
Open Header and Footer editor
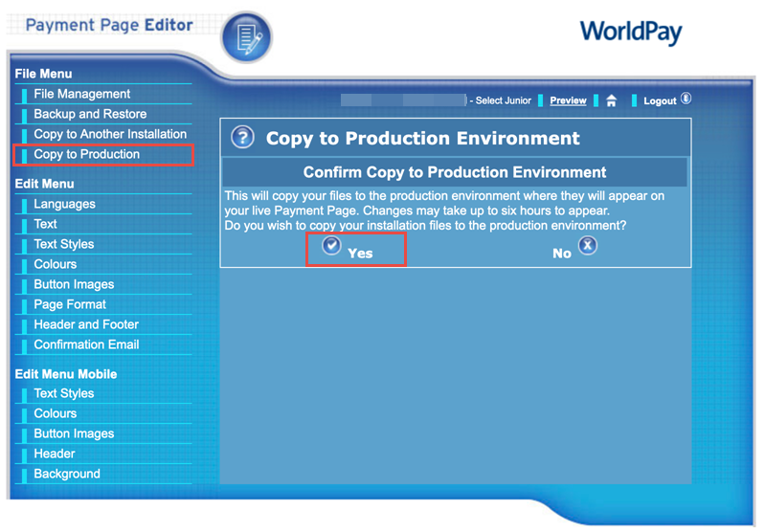point(86,324)
